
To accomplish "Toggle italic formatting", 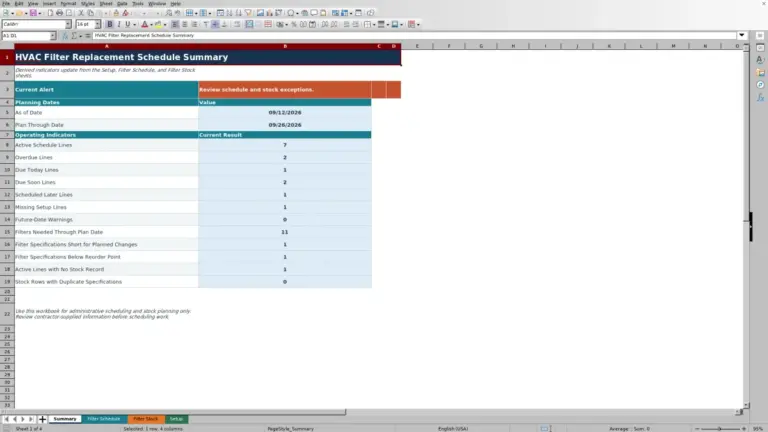I will pos(119,24).
